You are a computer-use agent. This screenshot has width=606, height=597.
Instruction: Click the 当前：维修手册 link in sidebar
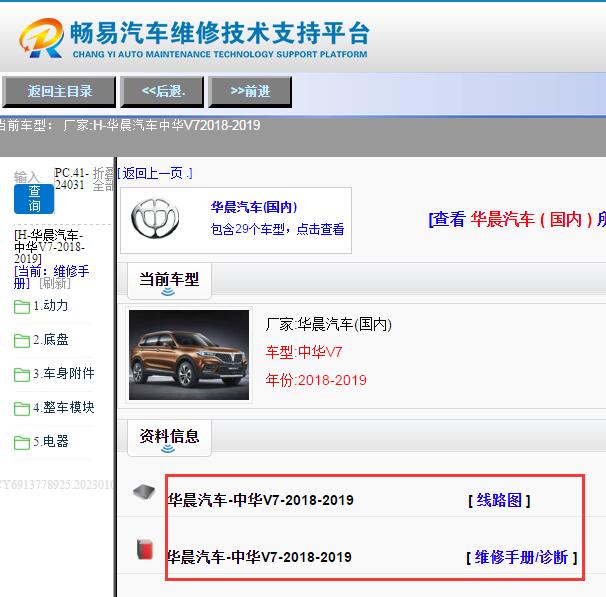point(51,277)
